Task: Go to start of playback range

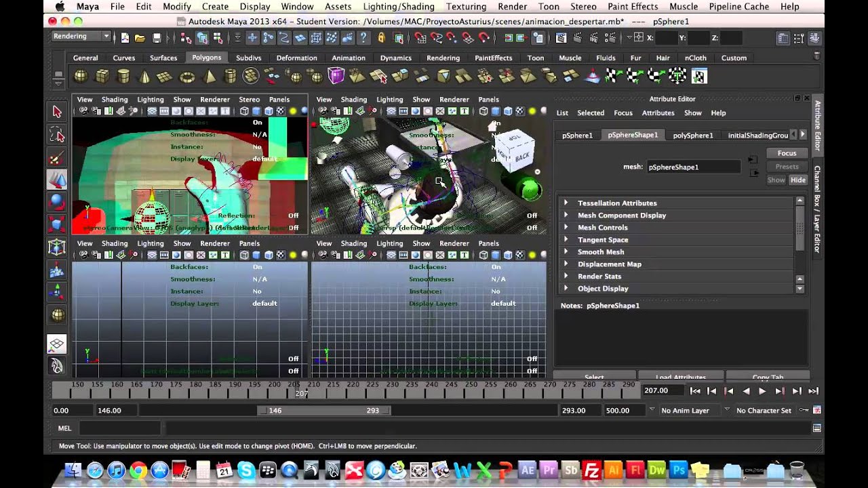Action: tap(695, 391)
